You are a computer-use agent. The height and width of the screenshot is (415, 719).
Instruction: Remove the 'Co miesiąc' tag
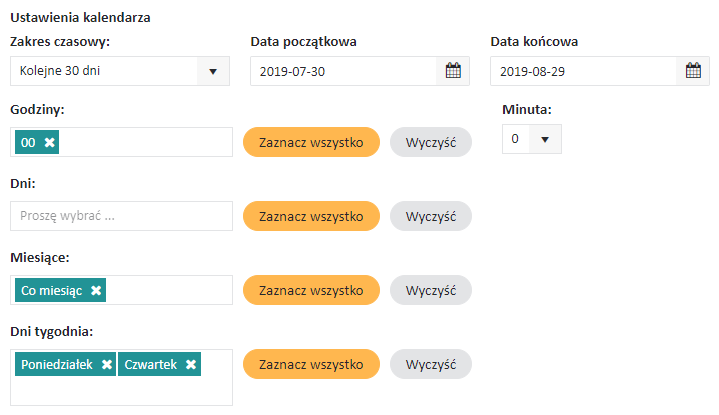96,290
